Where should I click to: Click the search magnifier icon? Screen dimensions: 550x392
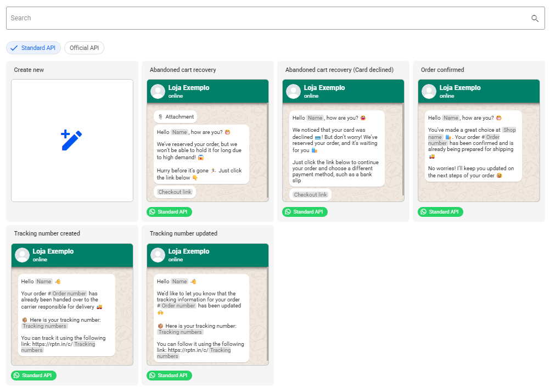click(x=535, y=18)
